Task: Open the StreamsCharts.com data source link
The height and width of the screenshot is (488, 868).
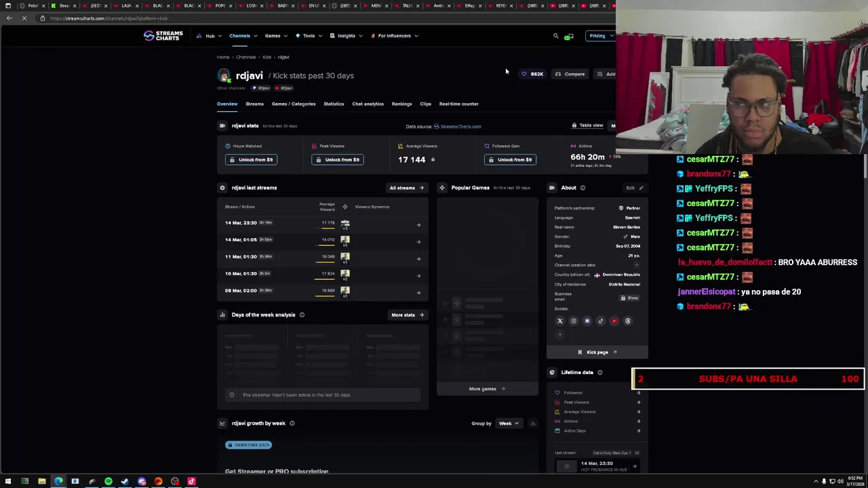Action: point(458,126)
